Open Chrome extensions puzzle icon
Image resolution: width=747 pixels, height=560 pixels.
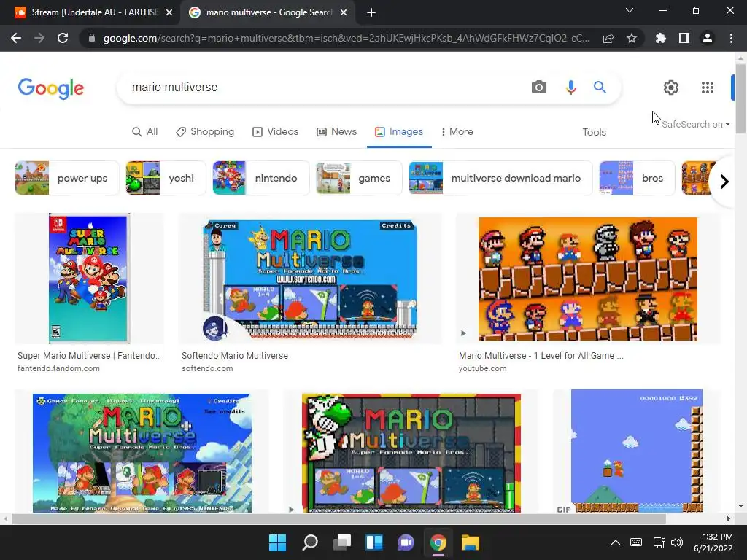[x=660, y=38]
